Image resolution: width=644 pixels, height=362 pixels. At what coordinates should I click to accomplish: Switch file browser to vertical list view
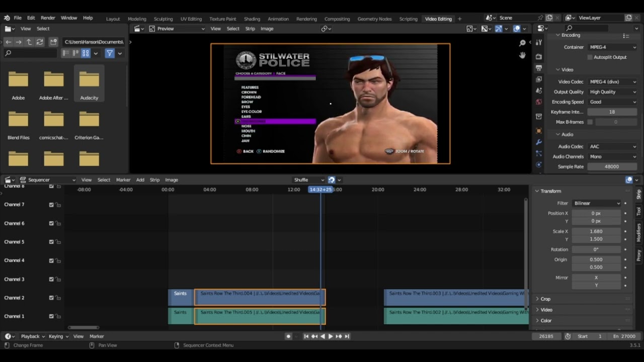[66, 53]
